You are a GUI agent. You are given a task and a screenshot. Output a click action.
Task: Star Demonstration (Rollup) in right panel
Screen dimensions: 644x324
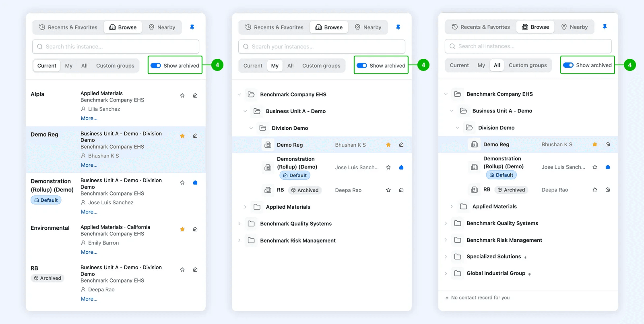[x=595, y=167]
